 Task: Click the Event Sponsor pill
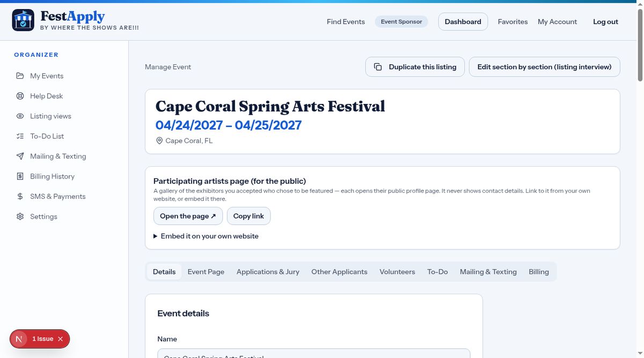401,21
